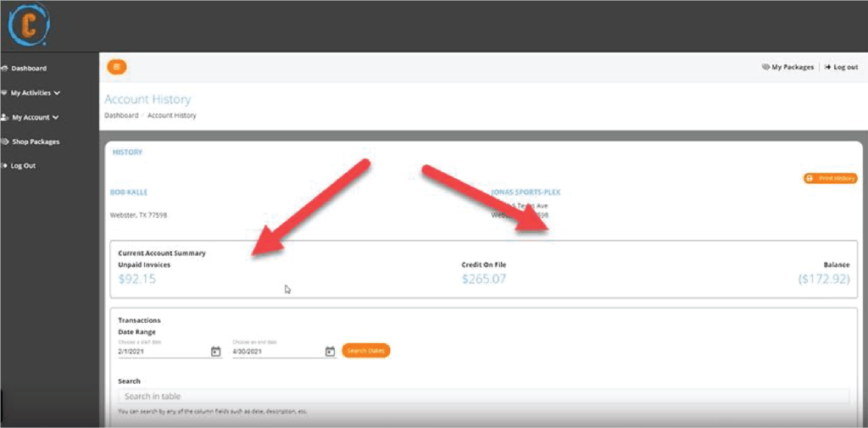Image resolution: width=868 pixels, height=428 pixels.
Task: Click the Dashboard sidebar icon
Action: 4,69
